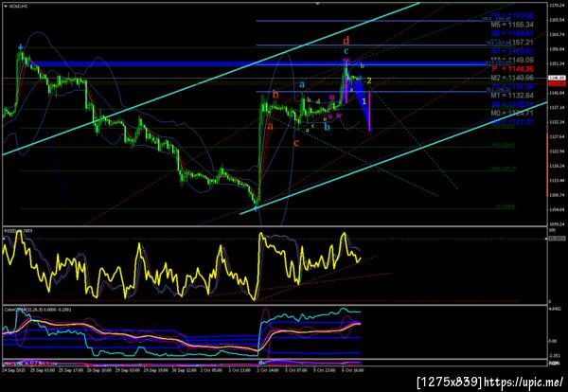Select the pivot label M1 = 1132.84
Screen dimensions: 568x392
point(511,96)
